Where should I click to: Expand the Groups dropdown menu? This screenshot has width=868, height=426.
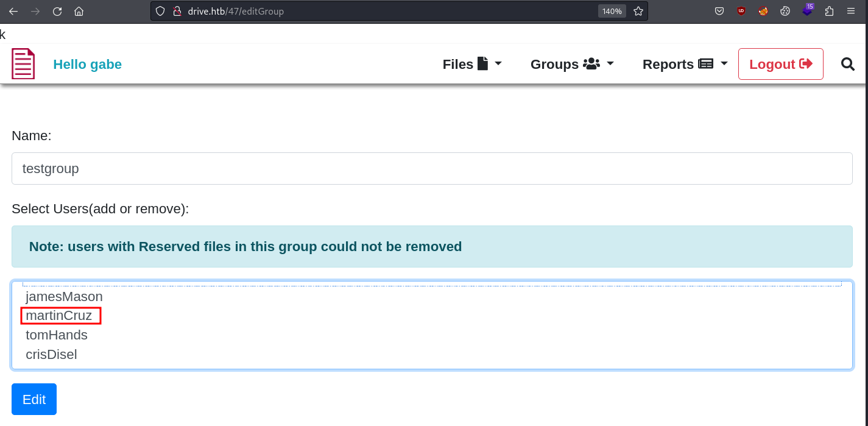[x=572, y=64]
